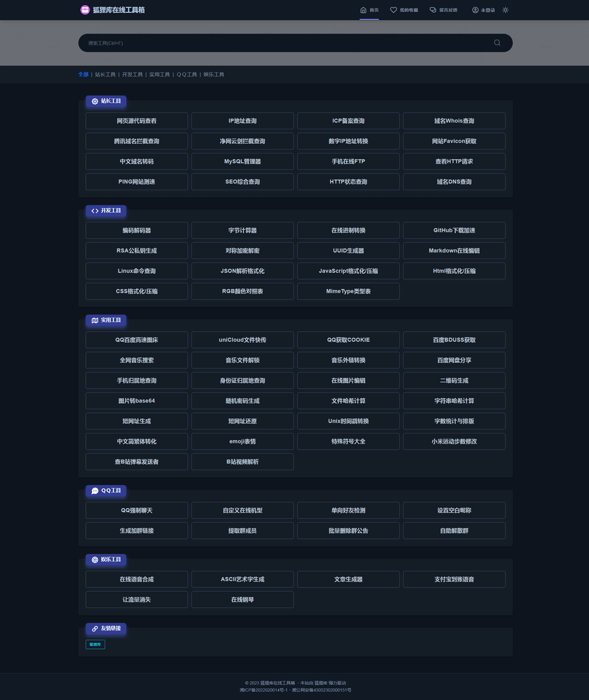Screen dimensions: 589x700
Task: Select the Q Q工具 category filter
Action: 186,75
